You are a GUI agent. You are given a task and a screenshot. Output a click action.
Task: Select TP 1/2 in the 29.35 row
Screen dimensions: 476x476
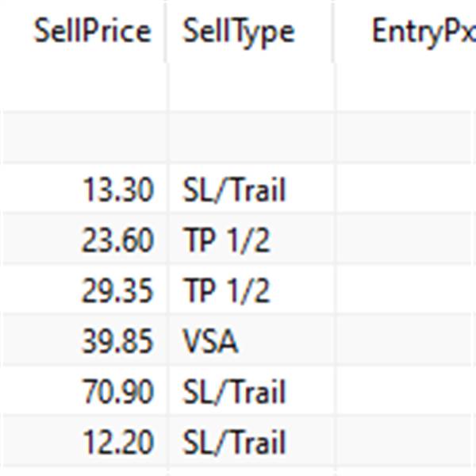tap(226, 291)
